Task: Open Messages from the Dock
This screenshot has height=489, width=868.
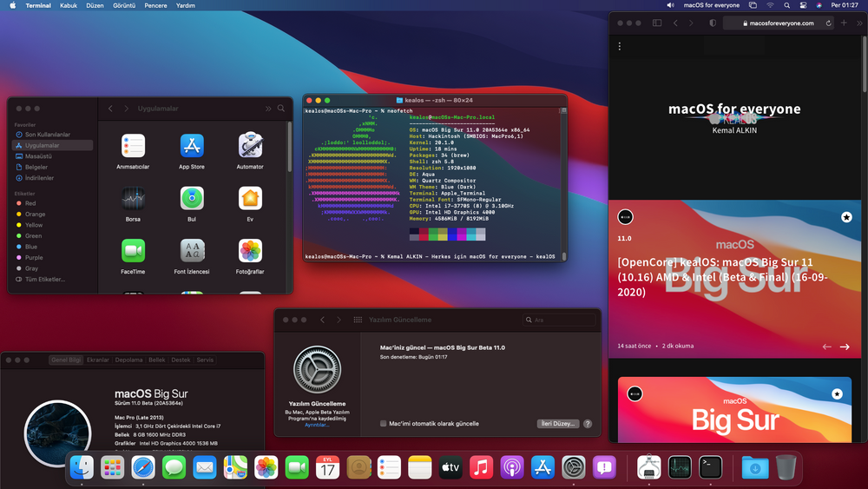Action: click(174, 468)
